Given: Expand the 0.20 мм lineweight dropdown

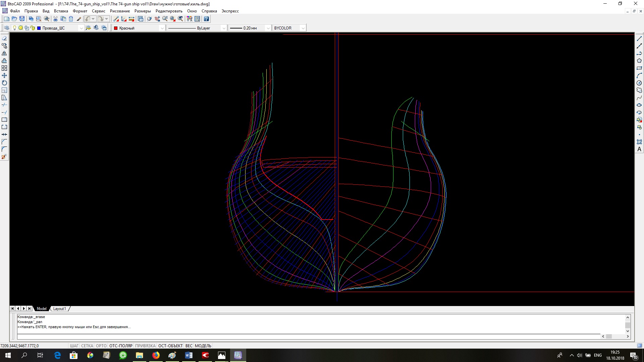Looking at the screenshot, I should [x=268, y=28].
